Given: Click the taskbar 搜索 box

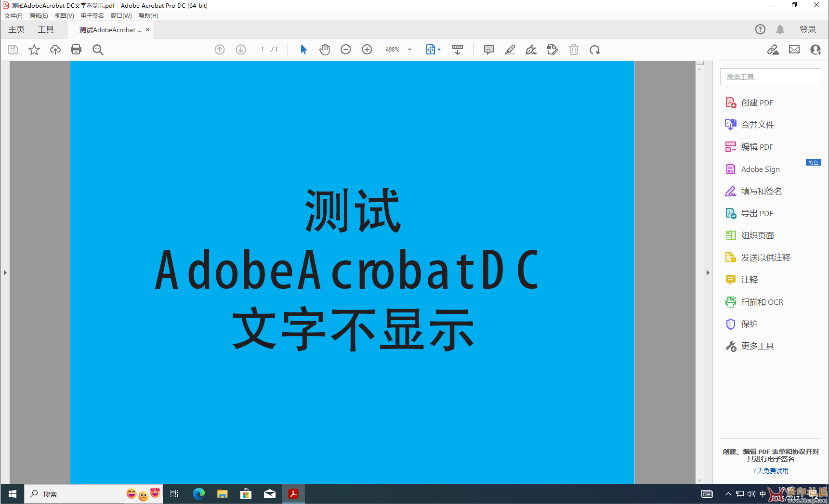Looking at the screenshot, I should pos(93,494).
